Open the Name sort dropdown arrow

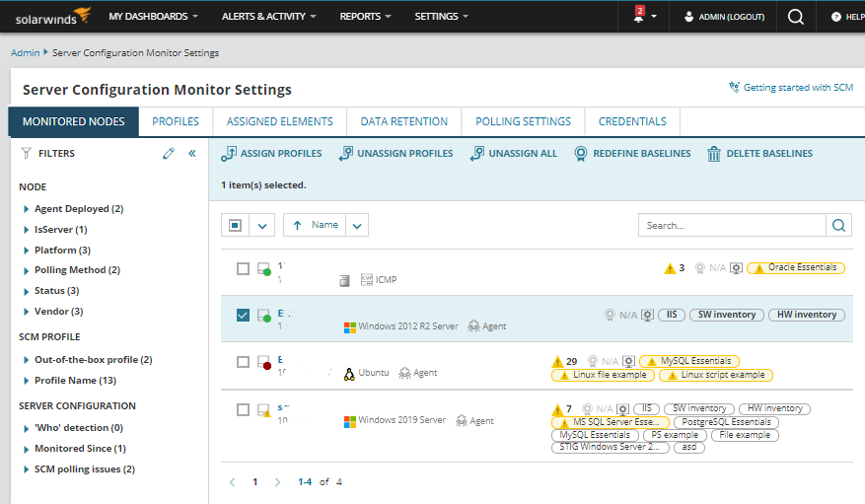(358, 226)
